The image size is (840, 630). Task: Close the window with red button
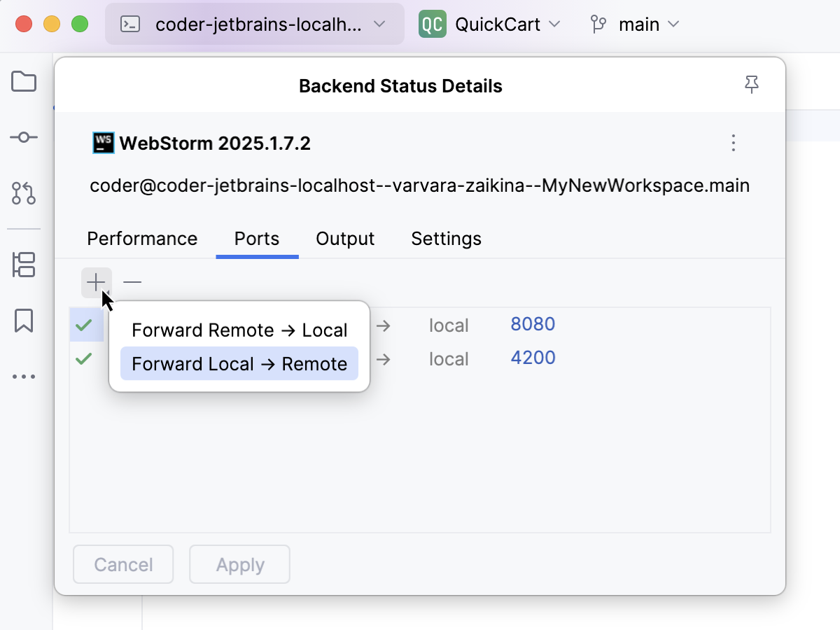coord(24,24)
